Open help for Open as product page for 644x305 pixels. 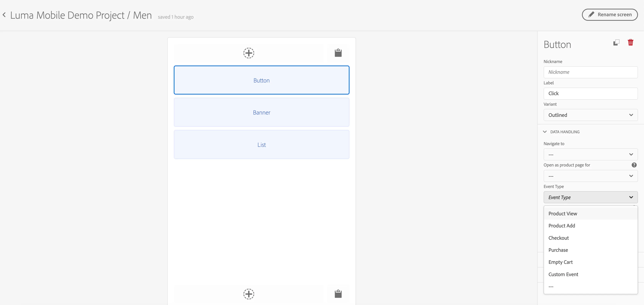pos(634,165)
